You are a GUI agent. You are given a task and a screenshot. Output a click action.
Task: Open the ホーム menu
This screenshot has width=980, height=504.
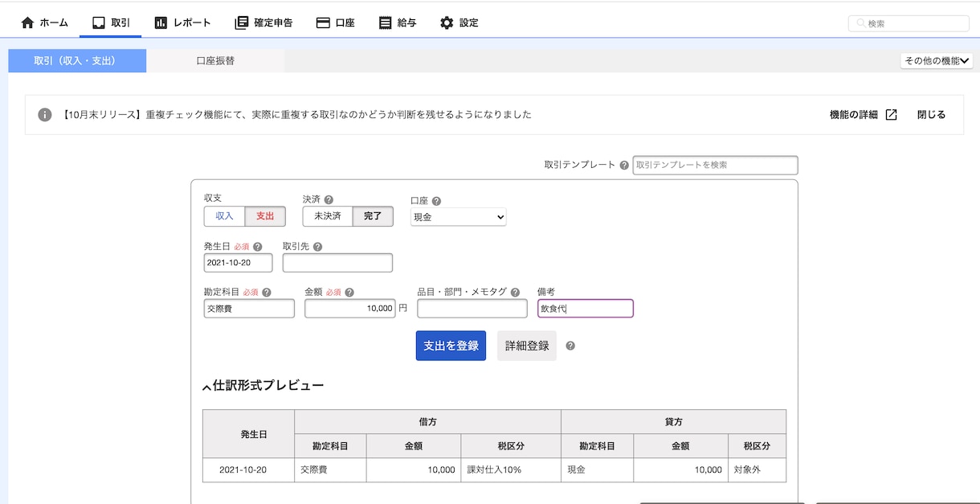click(44, 23)
